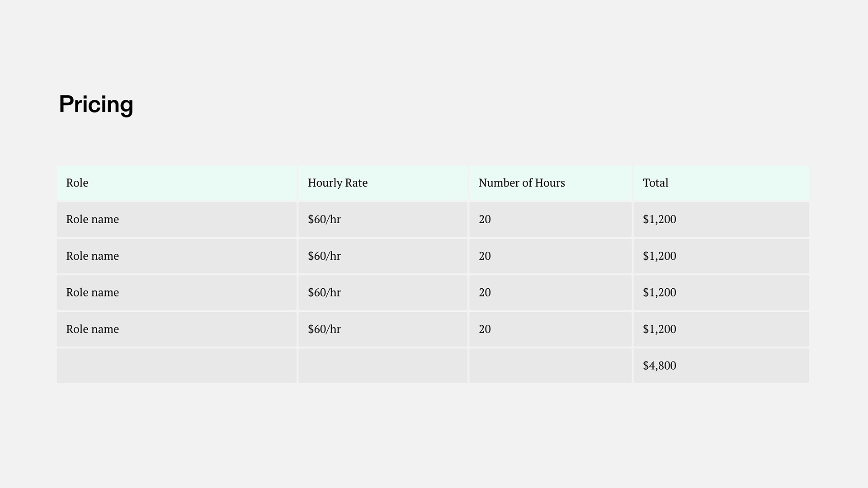Select fourth row $1,200 total
Screen dimensions: 868x488
tap(659, 329)
